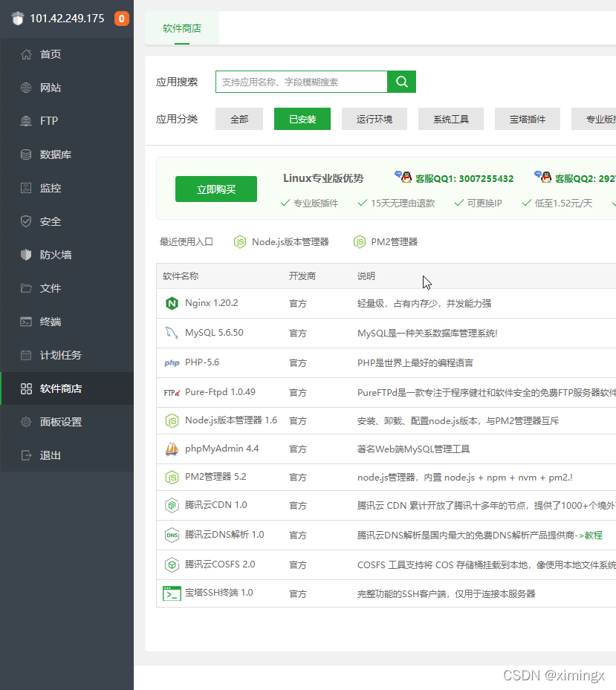Click the Pure-Ftpd 1.0.49 software name
Screen dimensions: 616x690
220,391
